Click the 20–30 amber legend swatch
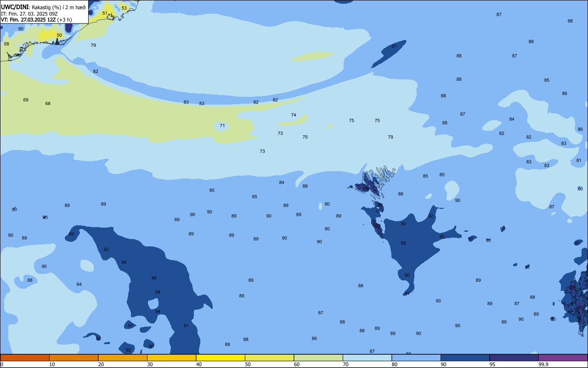This screenshot has height=368, width=588. (123, 357)
